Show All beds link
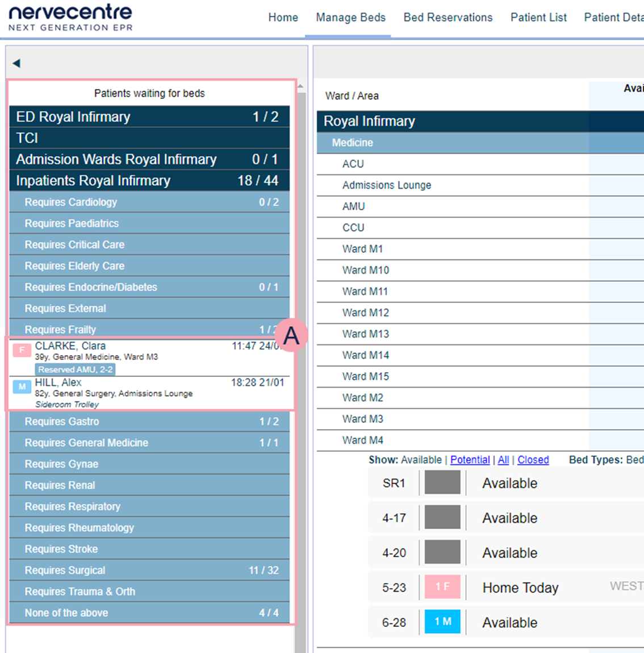 click(503, 460)
